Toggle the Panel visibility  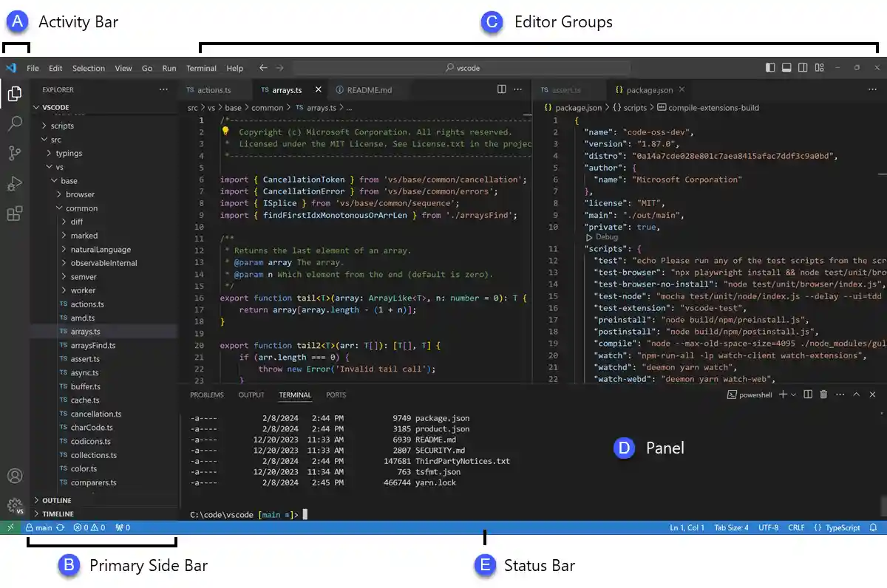click(786, 67)
